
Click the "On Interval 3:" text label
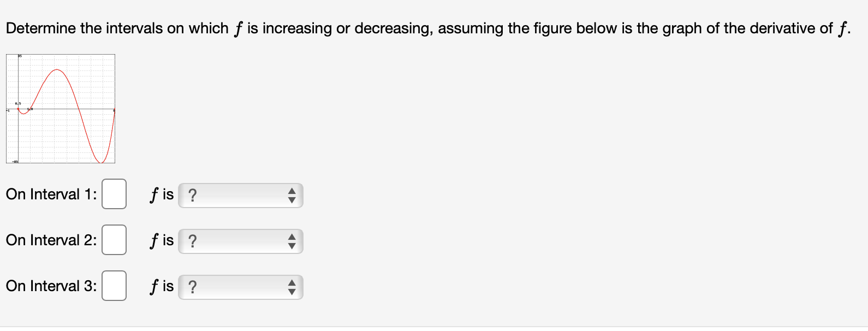51,286
